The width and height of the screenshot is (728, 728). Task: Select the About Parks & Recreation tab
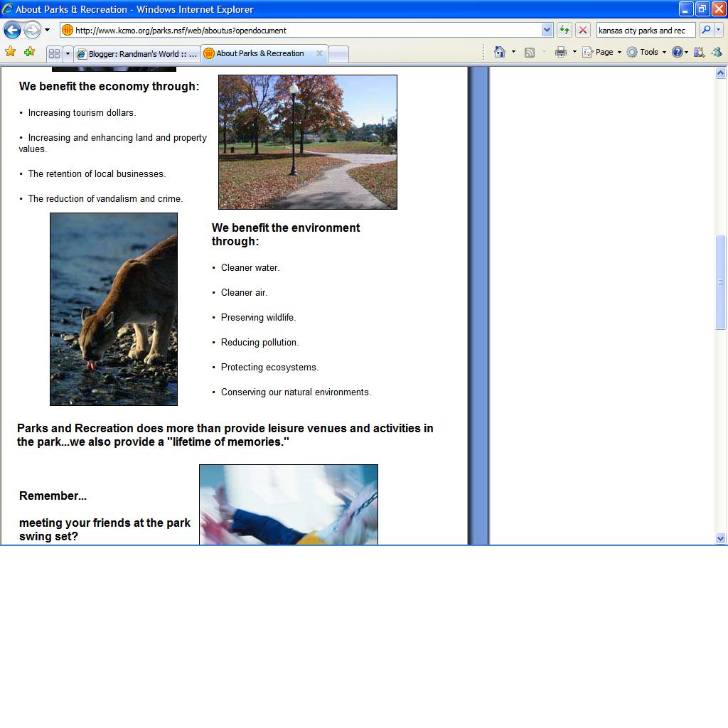coord(260,53)
